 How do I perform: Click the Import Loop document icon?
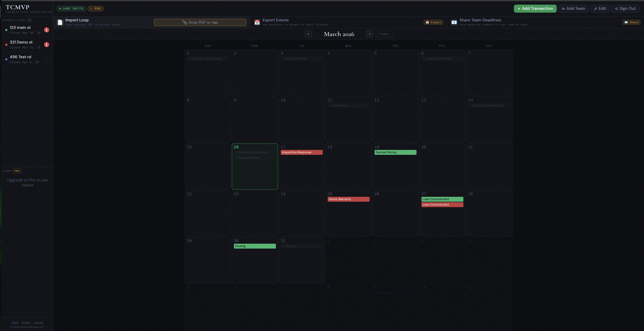[60, 22]
